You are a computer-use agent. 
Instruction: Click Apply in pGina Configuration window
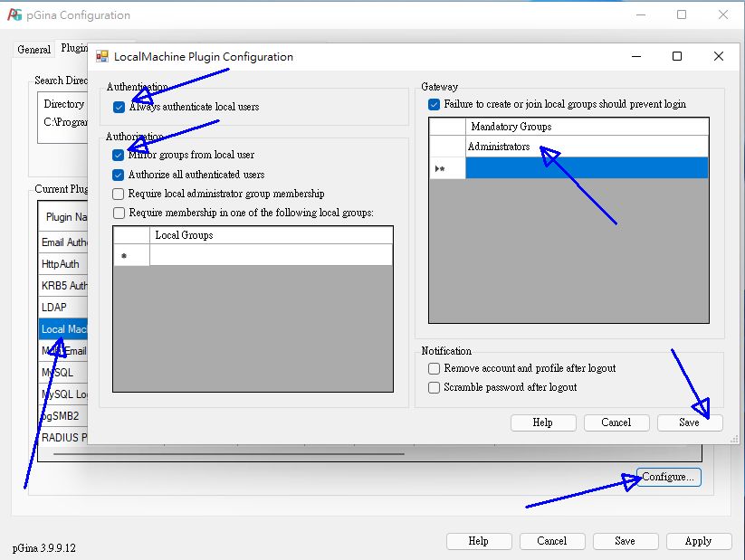click(698, 541)
